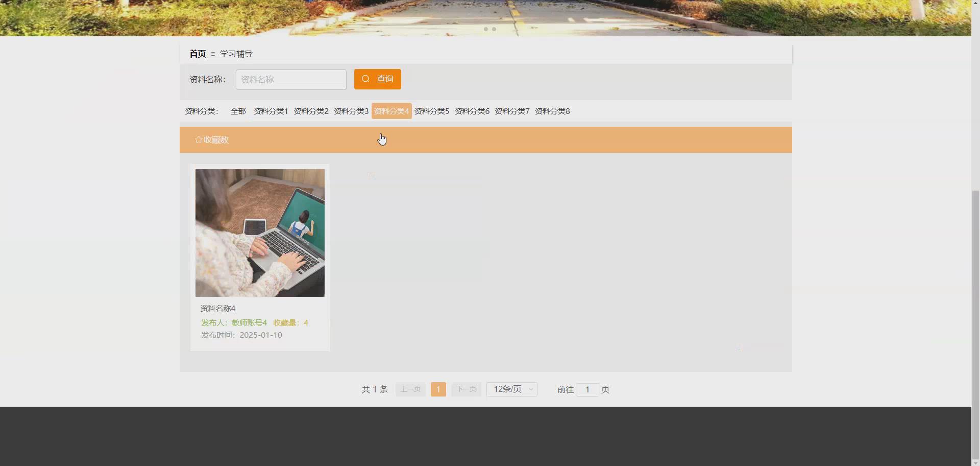Image resolution: width=980 pixels, height=466 pixels.
Task: Click the star icon beside 收藏数
Action: (x=198, y=139)
